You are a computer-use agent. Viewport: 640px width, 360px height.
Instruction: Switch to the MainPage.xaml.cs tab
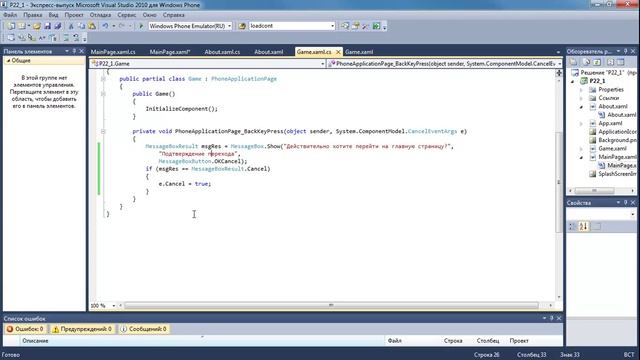(113, 52)
